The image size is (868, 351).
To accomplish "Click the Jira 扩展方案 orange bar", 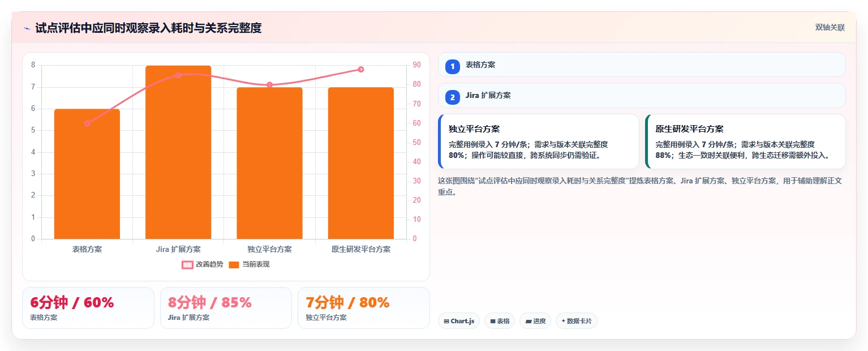I will 178,152.
